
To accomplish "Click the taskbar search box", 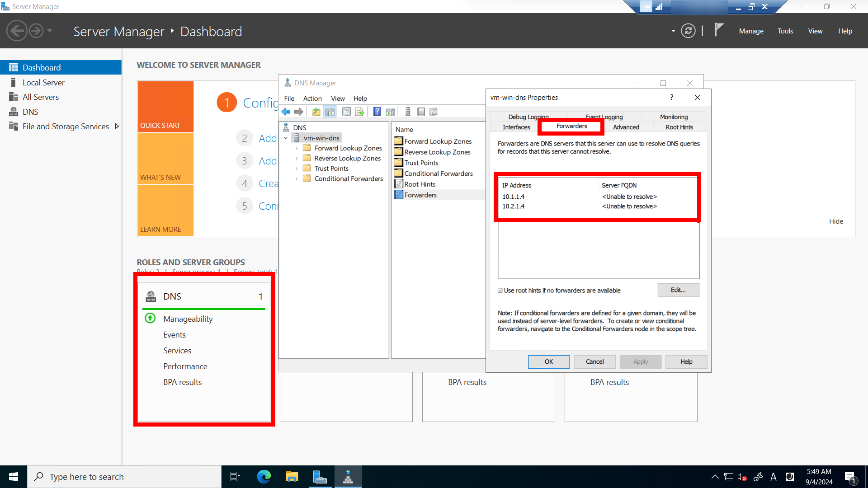I will (124, 477).
